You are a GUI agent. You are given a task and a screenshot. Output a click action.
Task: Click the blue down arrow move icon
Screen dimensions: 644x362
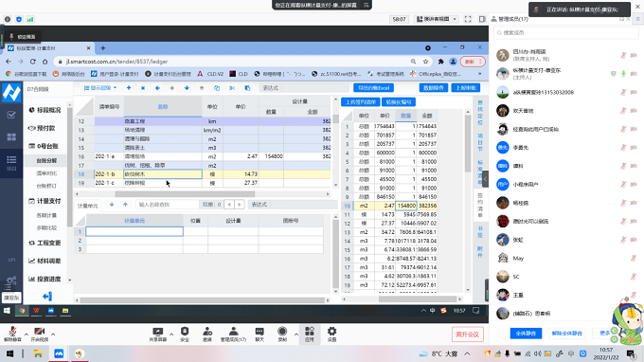tap(187, 88)
